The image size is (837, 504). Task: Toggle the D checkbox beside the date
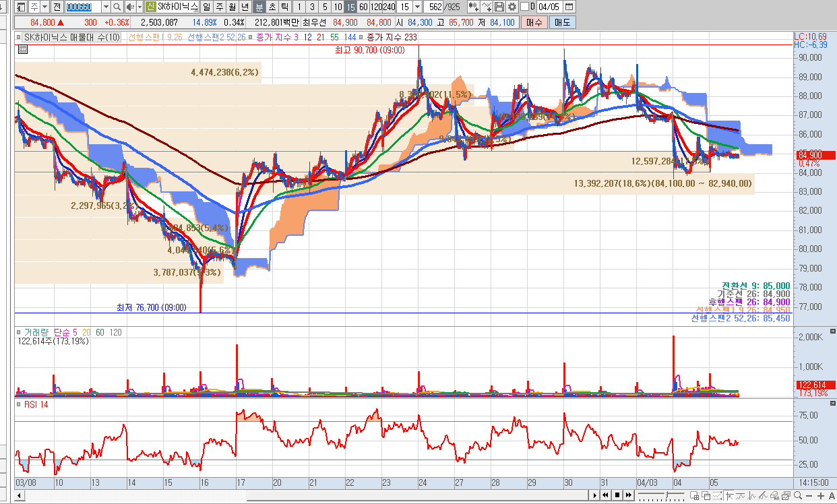point(525,7)
